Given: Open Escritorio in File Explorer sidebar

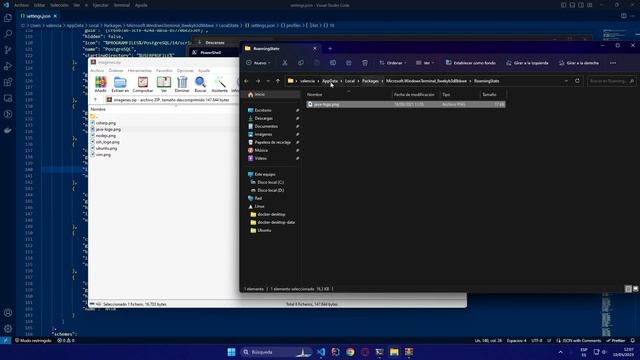Looking at the screenshot, I should tap(263, 110).
